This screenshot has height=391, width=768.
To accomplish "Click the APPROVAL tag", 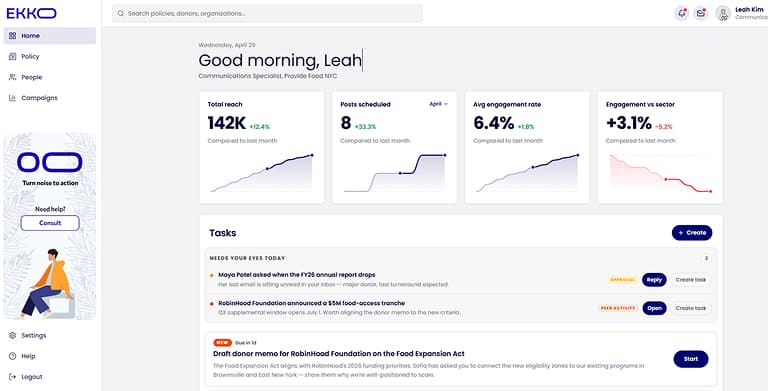I will [622, 280].
